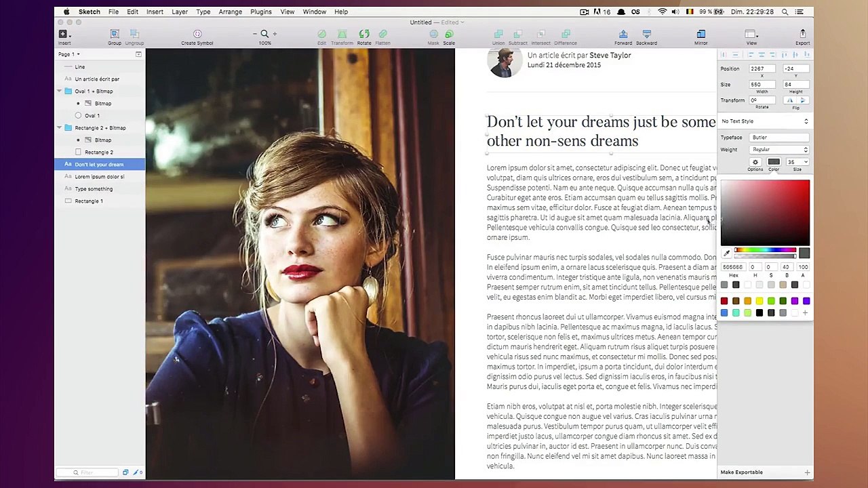Viewport: 868px width, 488px height.
Task: Choose the yellow preset color swatch
Action: (x=759, y=301)
